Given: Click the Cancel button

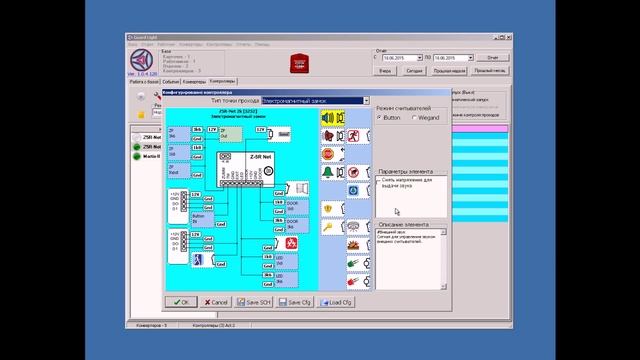Looking at the screenshot, I should [216, 302].
